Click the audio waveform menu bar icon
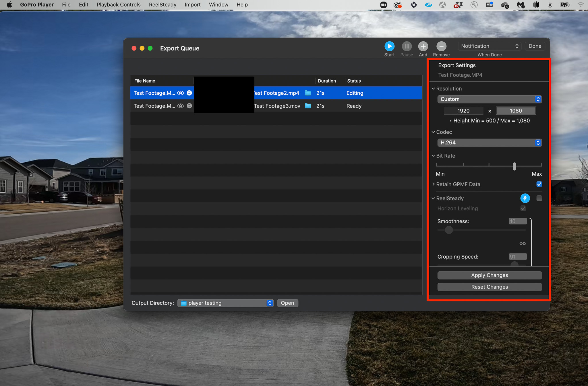 click(536, 5)
